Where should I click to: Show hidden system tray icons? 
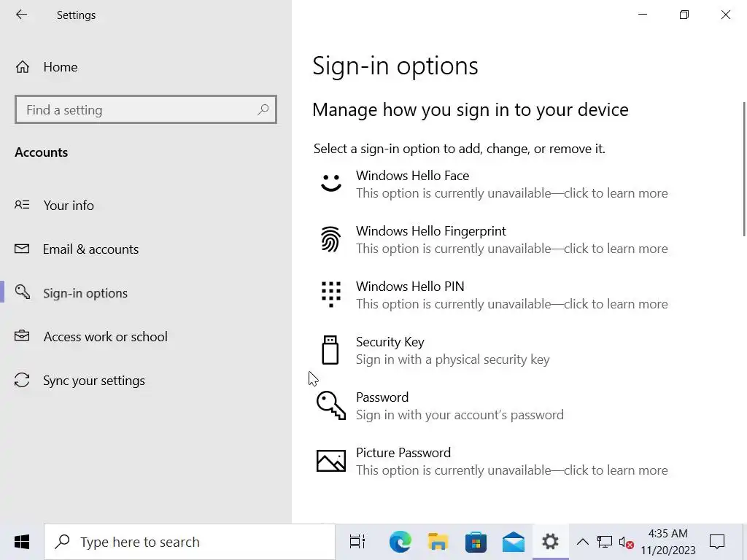pos(583,542)
